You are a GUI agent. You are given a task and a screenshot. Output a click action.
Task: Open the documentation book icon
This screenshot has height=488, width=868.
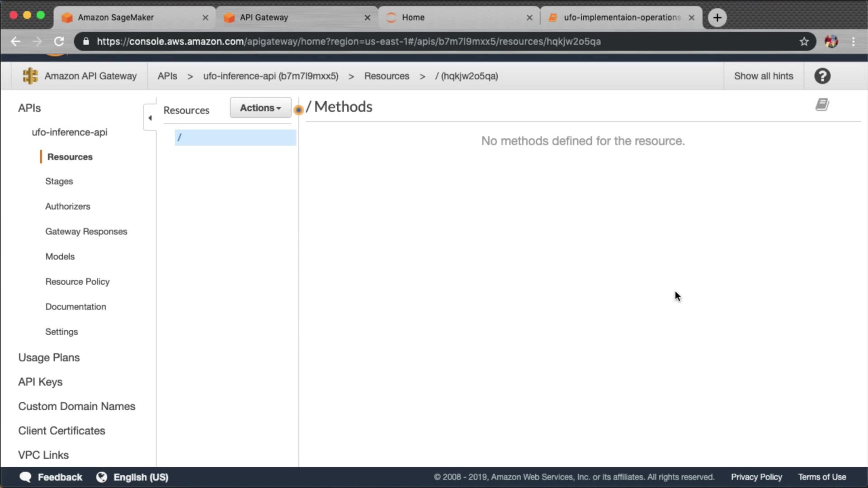point(822,105)
